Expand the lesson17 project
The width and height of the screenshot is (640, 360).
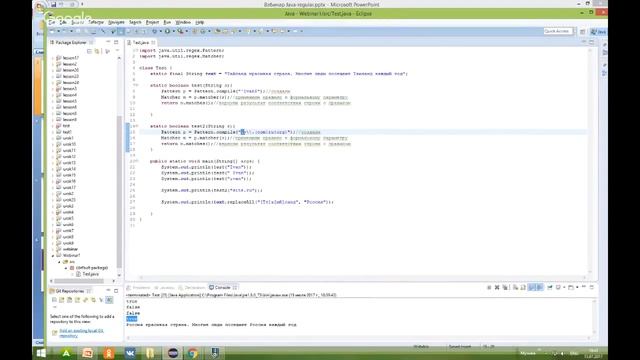click(53, 58)
